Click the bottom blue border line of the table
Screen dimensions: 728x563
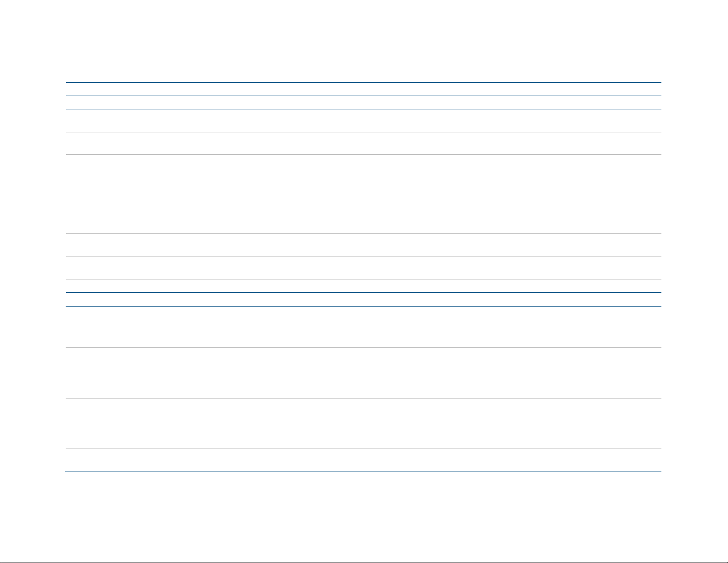(363, 472)
